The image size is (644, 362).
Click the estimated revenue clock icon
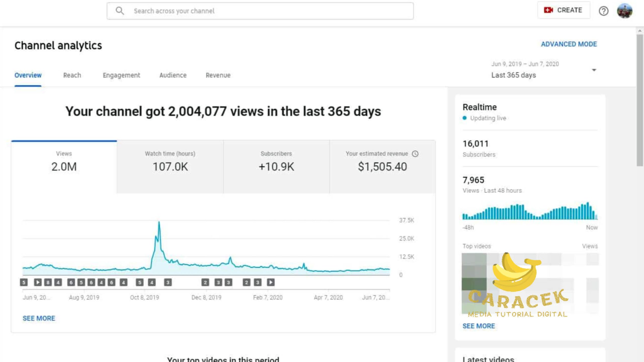415,154
